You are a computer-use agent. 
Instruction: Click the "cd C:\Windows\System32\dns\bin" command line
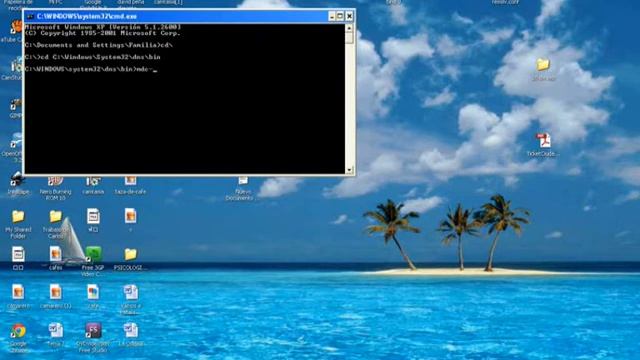click(92, 57)
